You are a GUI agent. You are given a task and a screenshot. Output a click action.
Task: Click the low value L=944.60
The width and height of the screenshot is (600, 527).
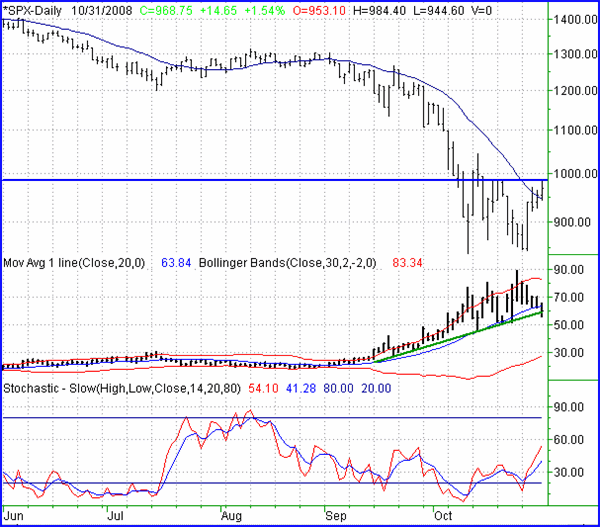point(439,11)
